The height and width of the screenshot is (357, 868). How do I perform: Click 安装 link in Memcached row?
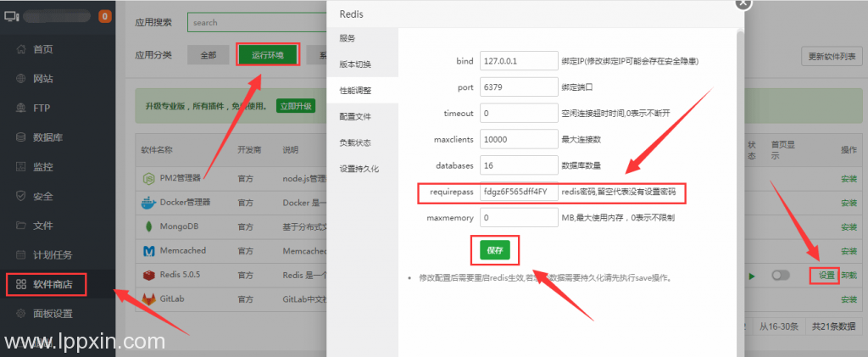(x=849, y=251)
